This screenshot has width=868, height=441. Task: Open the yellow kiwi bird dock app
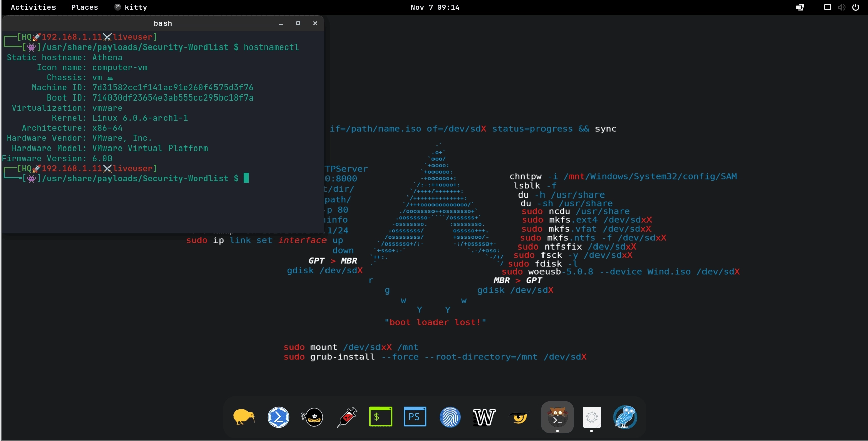click(244, 417)
